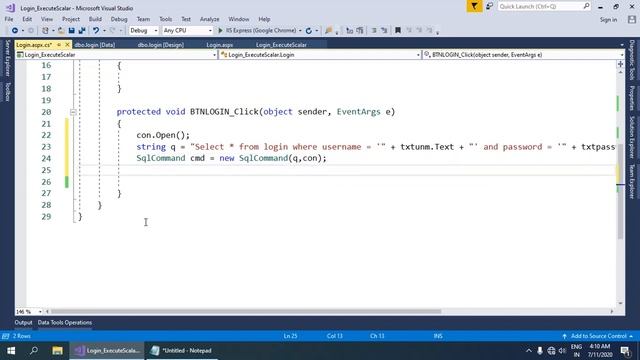Click the INS indicator in status bar
The height and width of the screenshot is (360, 640).
click(438, 336)
